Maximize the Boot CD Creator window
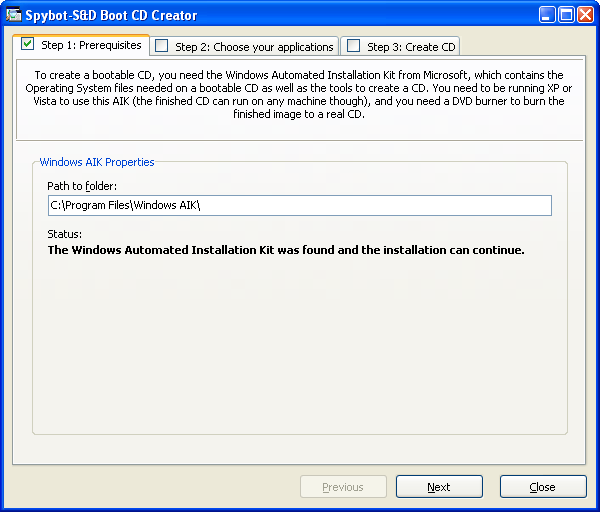 pyautogui.click(x=566, y=15)
